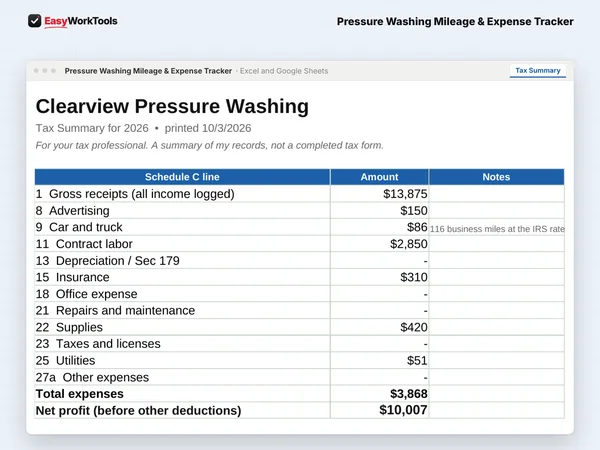Click the tax professional disclaimer line
This screenshot has width=600, height=450.
click(209, 145)
